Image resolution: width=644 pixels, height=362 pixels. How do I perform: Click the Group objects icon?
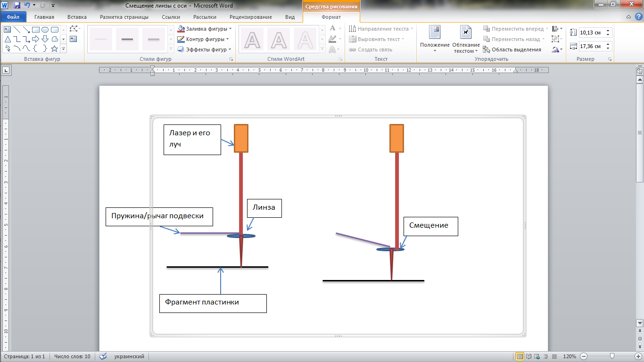(557, 39)
